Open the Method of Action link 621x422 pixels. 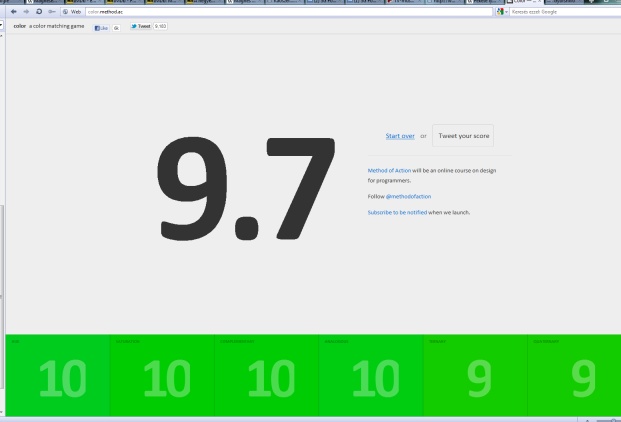point(389,170)
